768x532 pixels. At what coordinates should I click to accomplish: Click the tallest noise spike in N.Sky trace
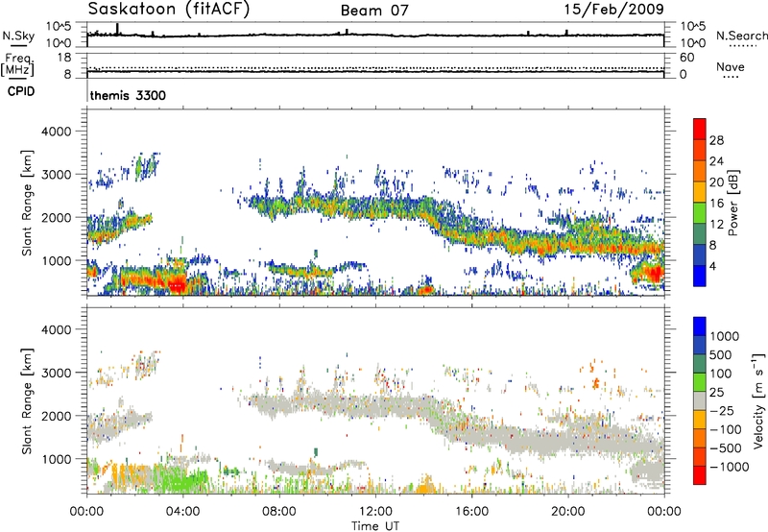117,29
